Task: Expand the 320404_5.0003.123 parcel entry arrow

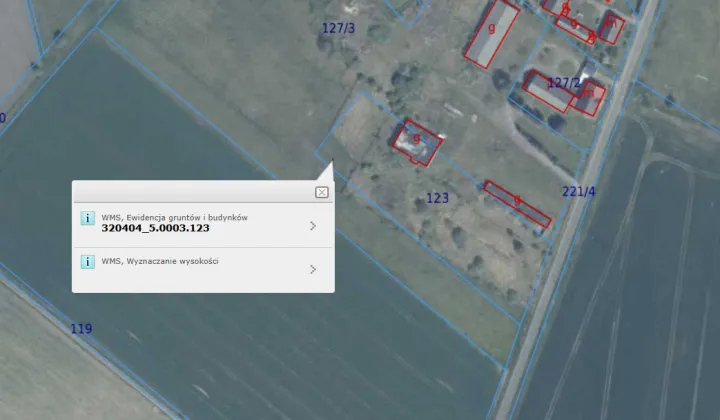Action: point(313,226)
